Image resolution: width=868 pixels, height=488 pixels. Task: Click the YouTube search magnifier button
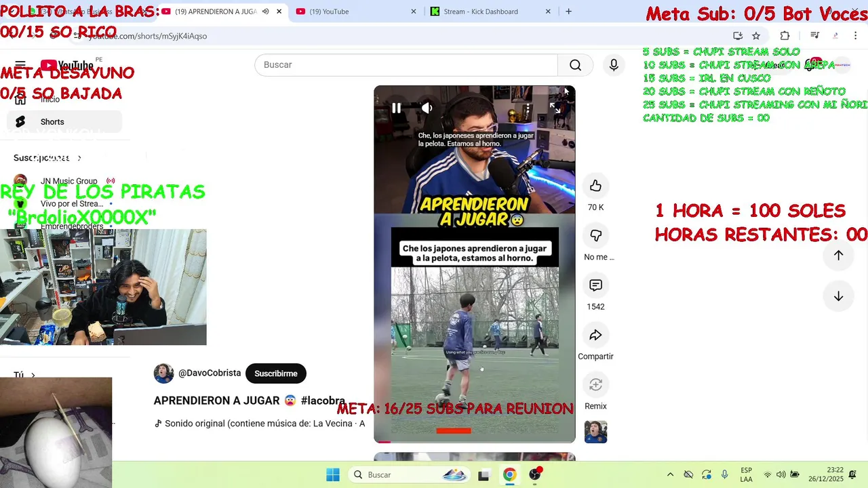575,64
